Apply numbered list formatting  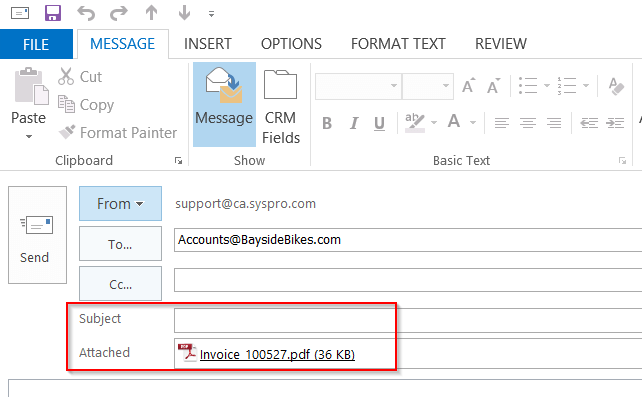567,86
